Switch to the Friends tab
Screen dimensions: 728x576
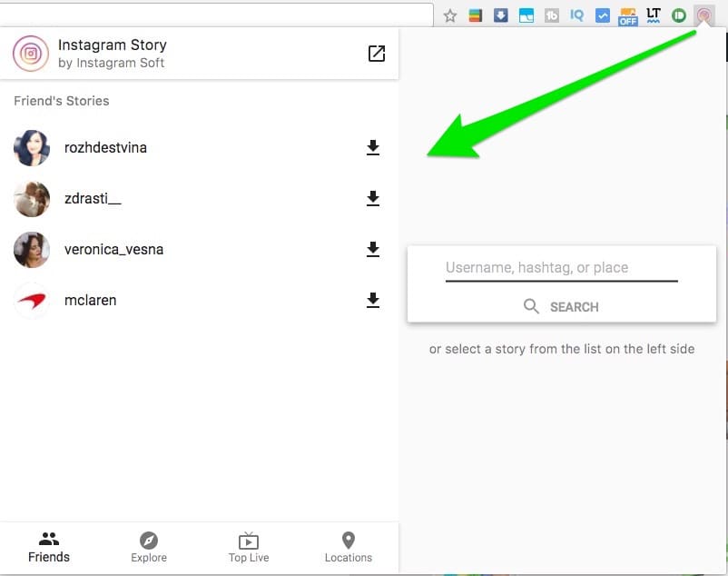(49, 547)
